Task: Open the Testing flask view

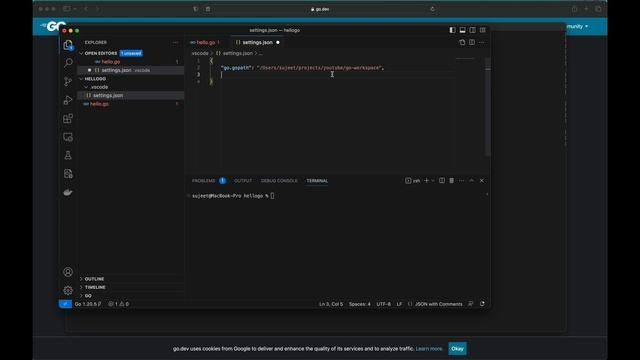Action: [x=68, y=155]
